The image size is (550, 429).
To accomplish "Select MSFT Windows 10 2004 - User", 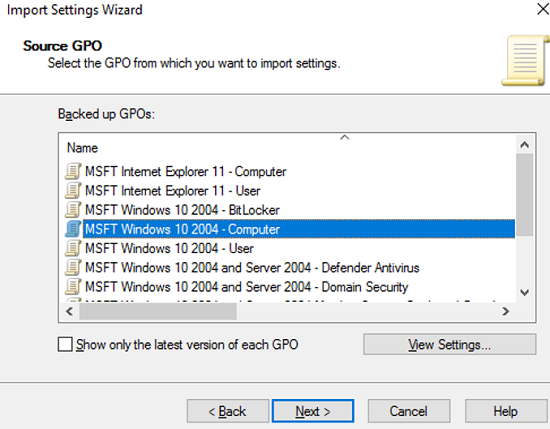I will [169, 248].
